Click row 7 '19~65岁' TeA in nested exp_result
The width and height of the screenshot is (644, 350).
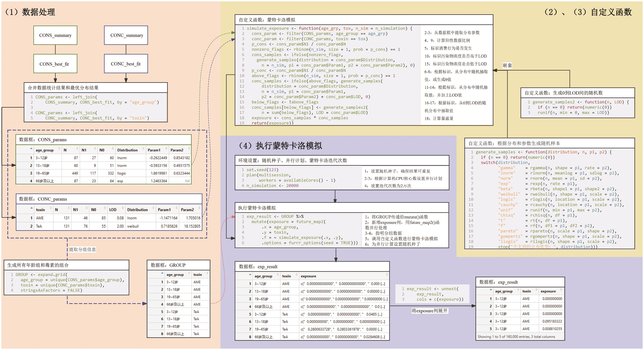(x=312, y=329)
